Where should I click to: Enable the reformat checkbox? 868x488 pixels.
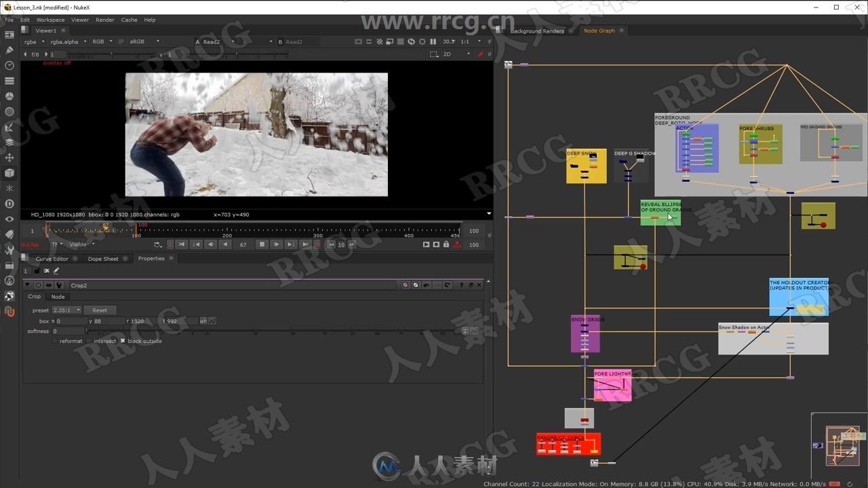click(x=55, y=341)
